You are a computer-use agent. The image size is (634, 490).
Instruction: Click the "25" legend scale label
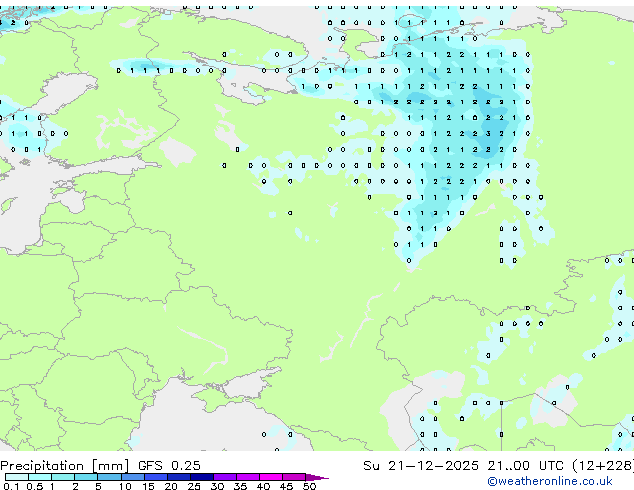coord(194,486)
